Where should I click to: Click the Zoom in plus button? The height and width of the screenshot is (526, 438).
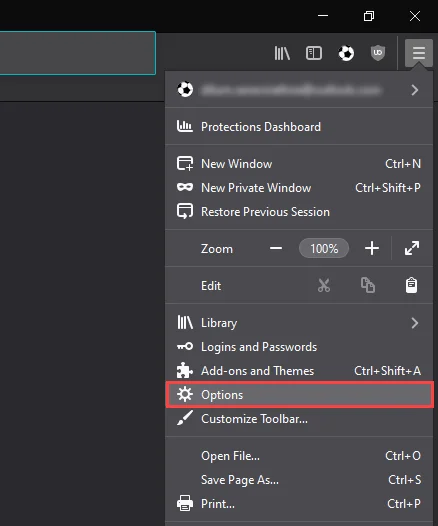[x=372, y=249]
